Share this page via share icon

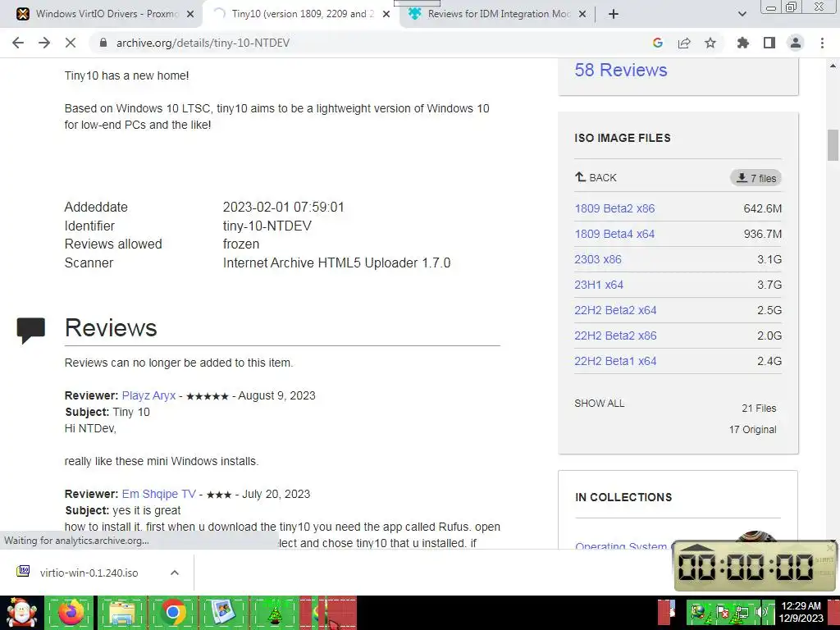684,43
